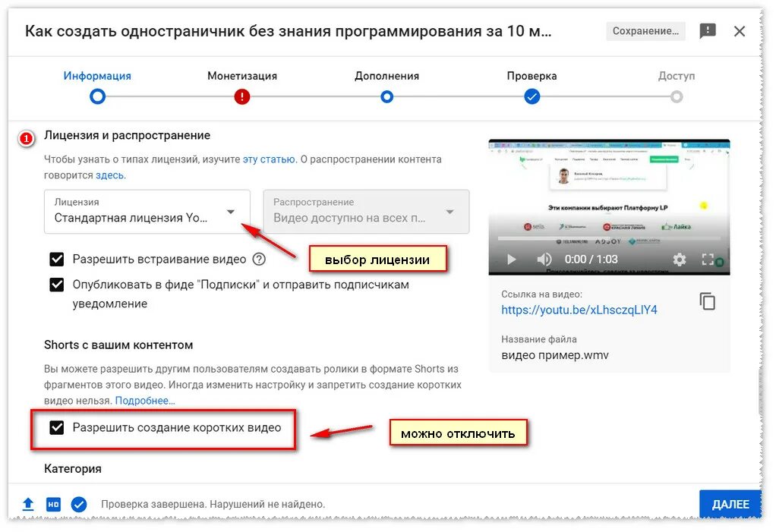Open the 'эту статью' link

[269, 159]
